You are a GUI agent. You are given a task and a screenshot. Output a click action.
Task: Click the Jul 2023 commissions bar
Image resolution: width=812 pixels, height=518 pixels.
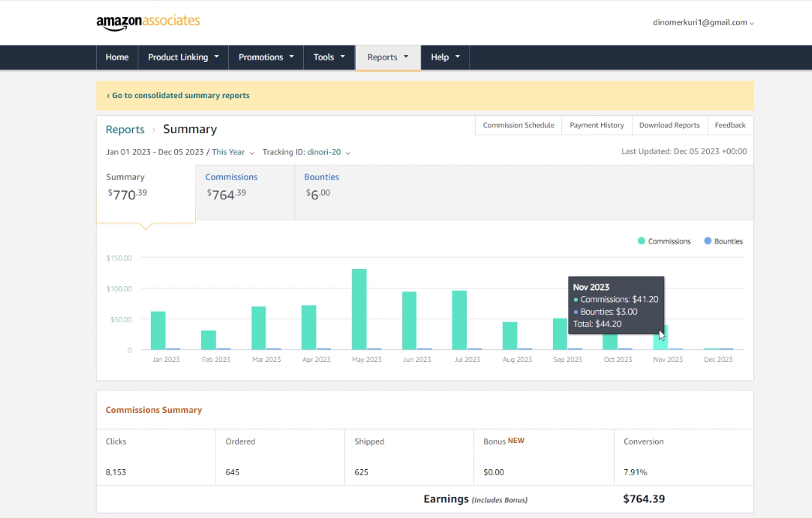[x=459, y=320]
